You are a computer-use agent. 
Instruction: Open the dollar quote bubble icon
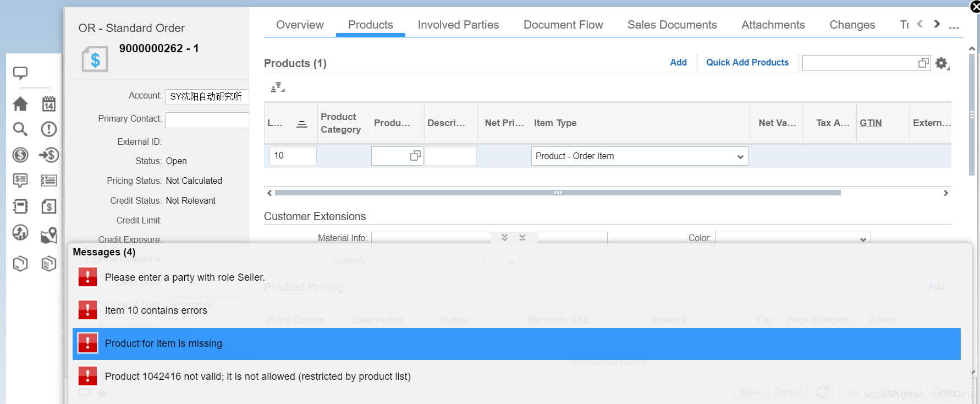point(20,181)
